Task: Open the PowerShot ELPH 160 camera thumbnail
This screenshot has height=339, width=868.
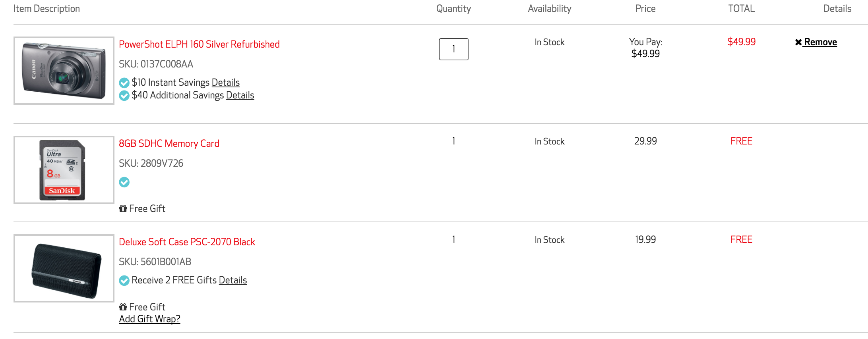Action: pyautogui.click(x=64, y=71)
